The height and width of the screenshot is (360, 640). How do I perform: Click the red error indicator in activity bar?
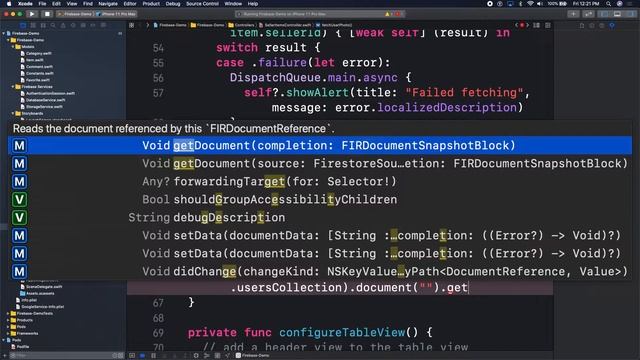pyautogui.click(x=398, y=14)
